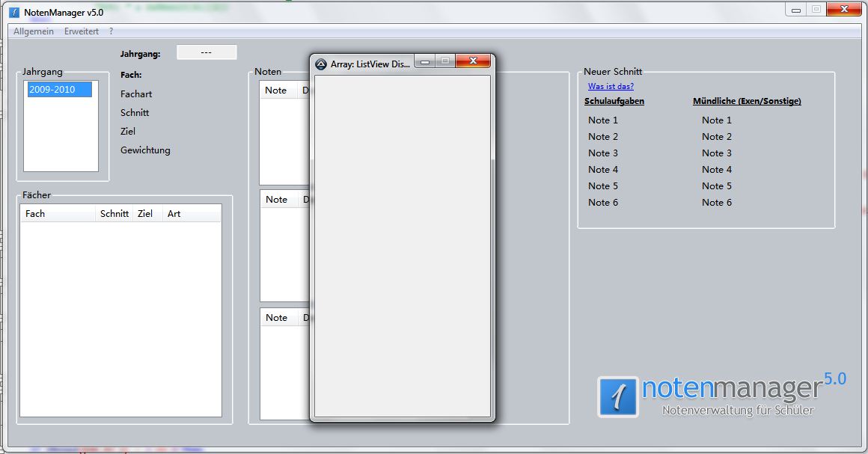Click Note 1 under Mündliche (Exen/Sonstige)

[x=717, y=120]
